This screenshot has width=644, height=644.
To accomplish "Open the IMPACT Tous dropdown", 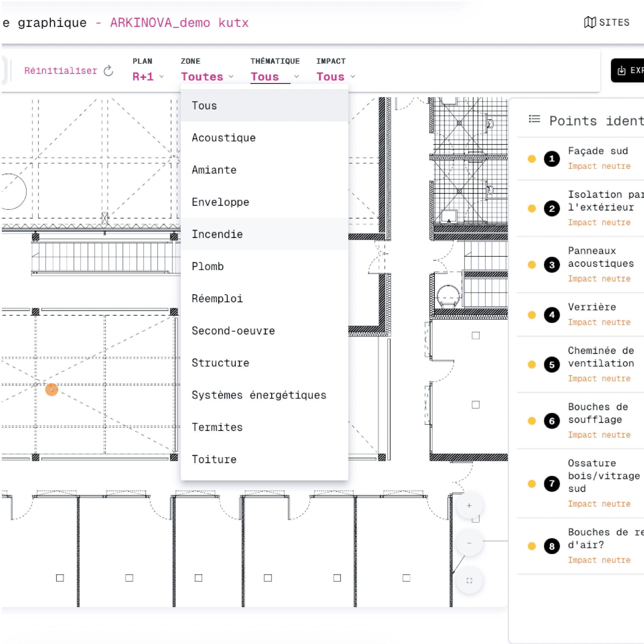I will 335,77.
